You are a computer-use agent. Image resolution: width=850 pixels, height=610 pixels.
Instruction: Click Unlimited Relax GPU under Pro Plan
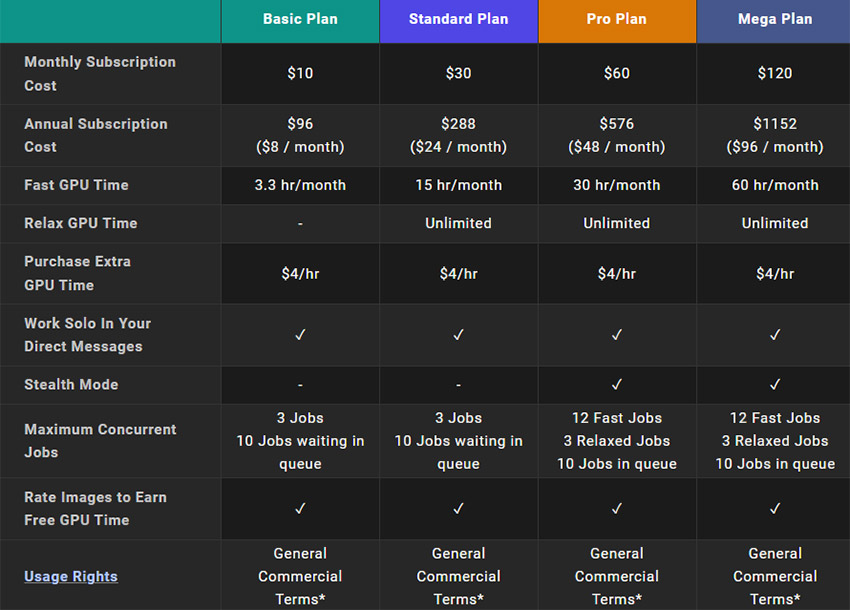tap(617, 223)
